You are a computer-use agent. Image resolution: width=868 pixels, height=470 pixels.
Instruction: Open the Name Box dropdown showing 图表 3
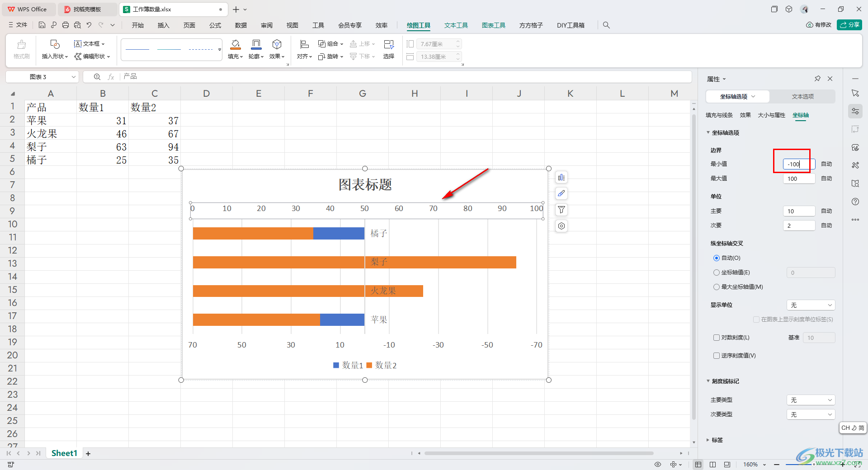73,77
